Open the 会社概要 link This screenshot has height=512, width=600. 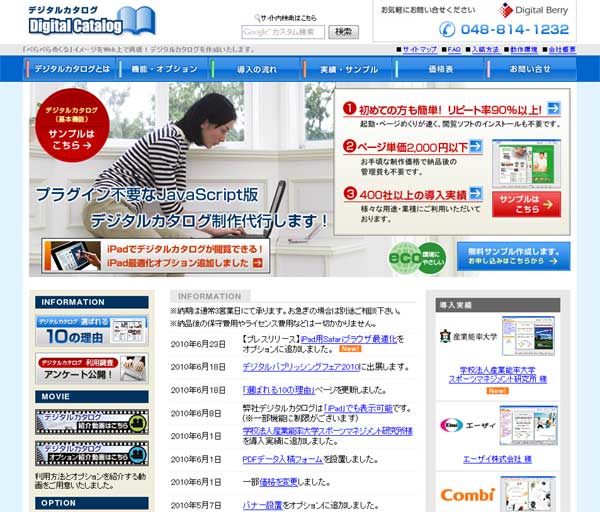(x=562, y=49)
